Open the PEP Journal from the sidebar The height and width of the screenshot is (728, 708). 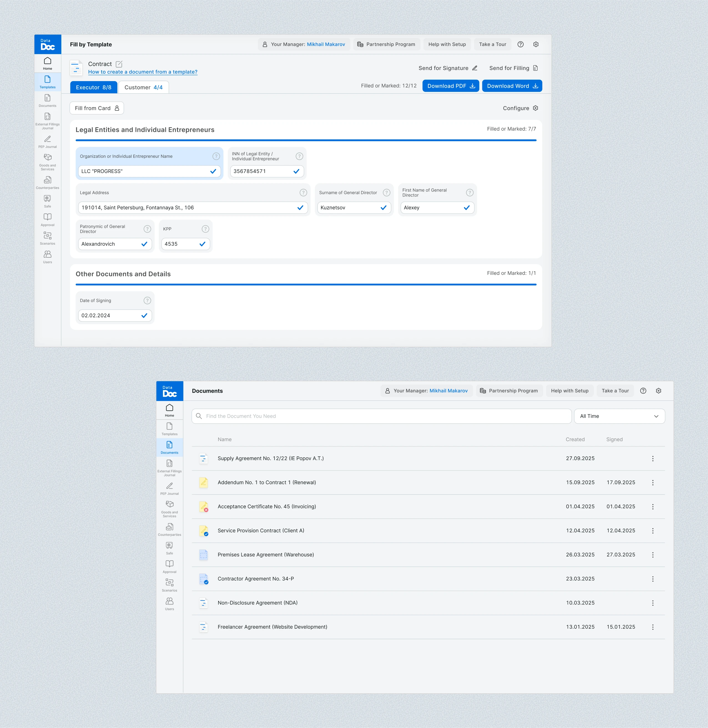[x=47, y=142]
